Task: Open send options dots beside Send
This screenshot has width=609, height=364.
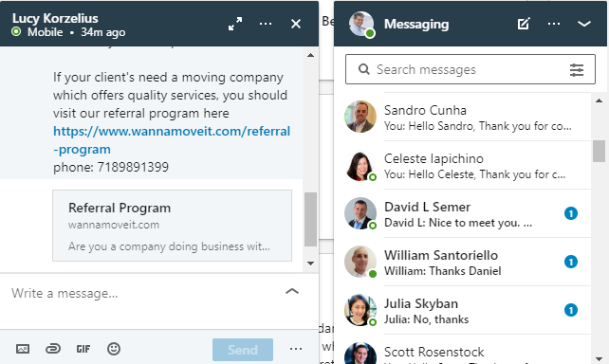Action: [x=296, y=349]
